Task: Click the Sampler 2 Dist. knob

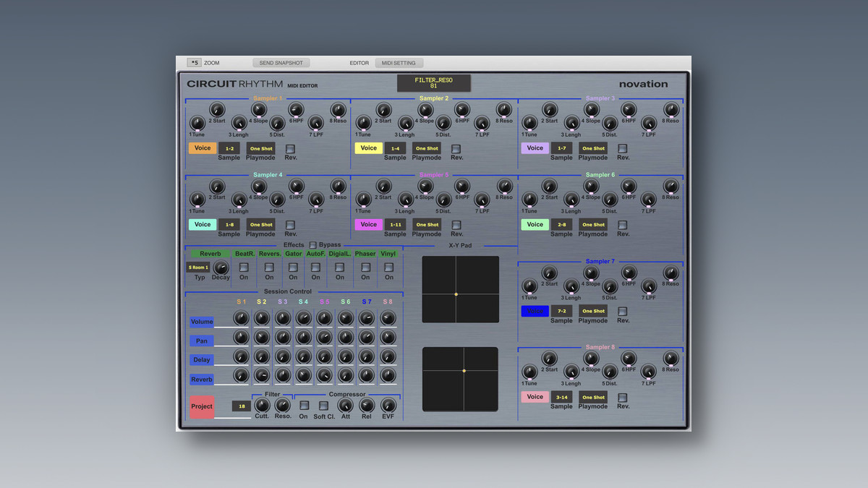Action: [443, 122]
